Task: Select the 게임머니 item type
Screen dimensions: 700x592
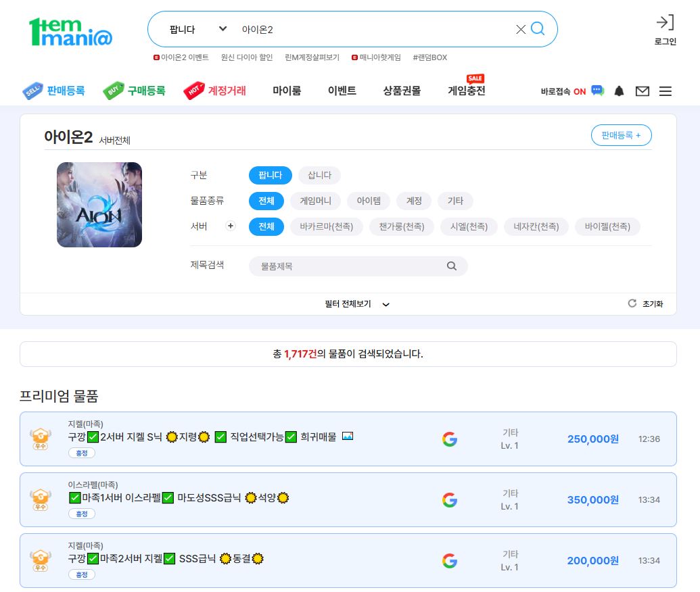Action: point(315,201)
